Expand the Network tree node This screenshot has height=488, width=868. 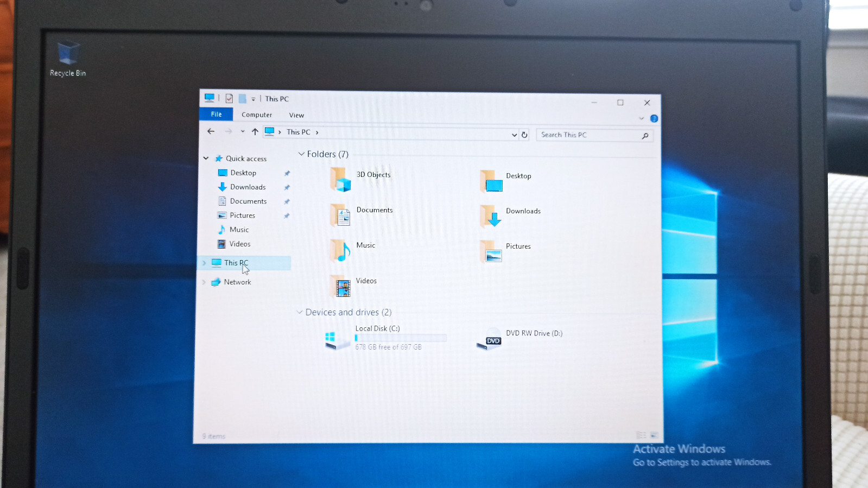(x=204, y=282)
